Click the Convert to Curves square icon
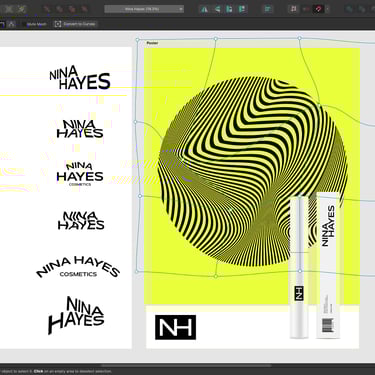This screenshot has width=375, height=375. (x=58, y=24)
